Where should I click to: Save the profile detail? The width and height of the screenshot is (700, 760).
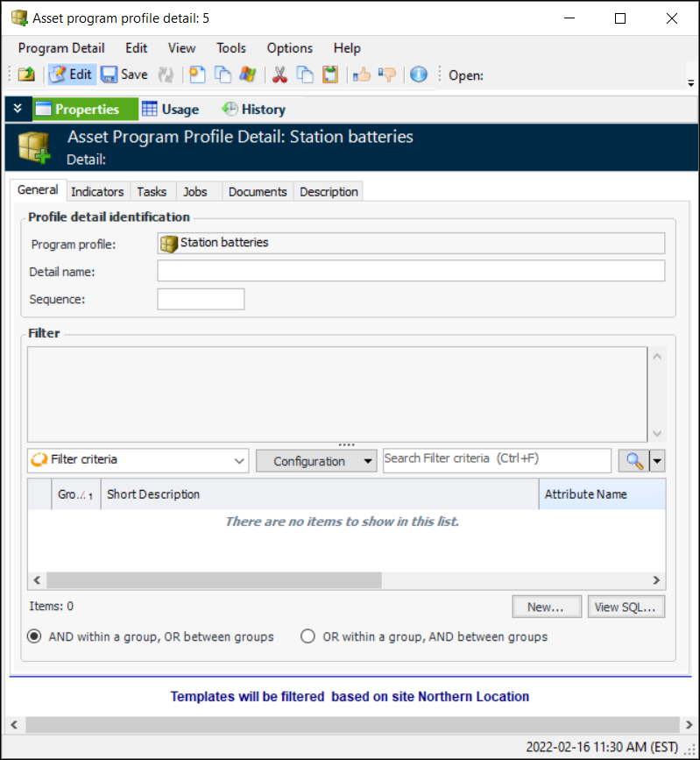[124, 75]
